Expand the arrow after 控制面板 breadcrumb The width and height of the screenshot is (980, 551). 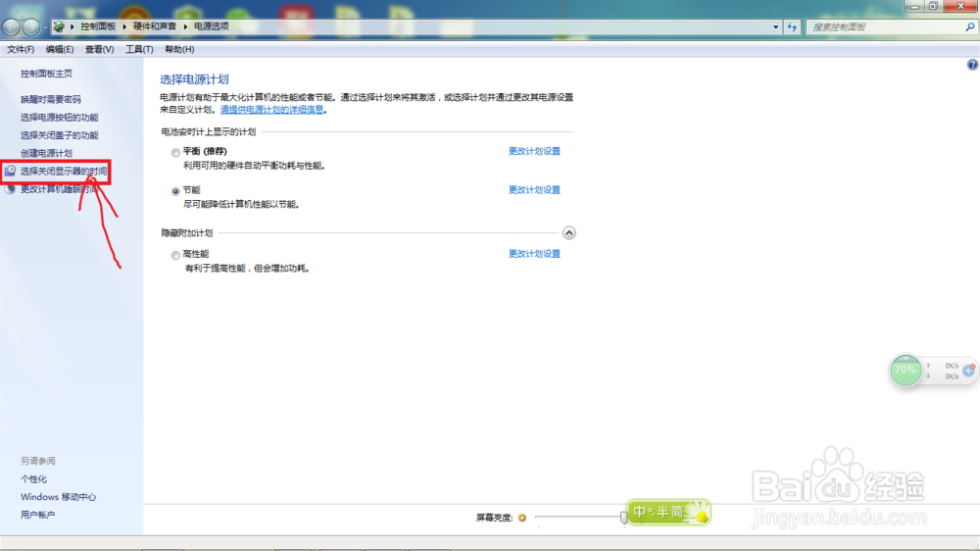pyautogui.click(x=124, y=26)
